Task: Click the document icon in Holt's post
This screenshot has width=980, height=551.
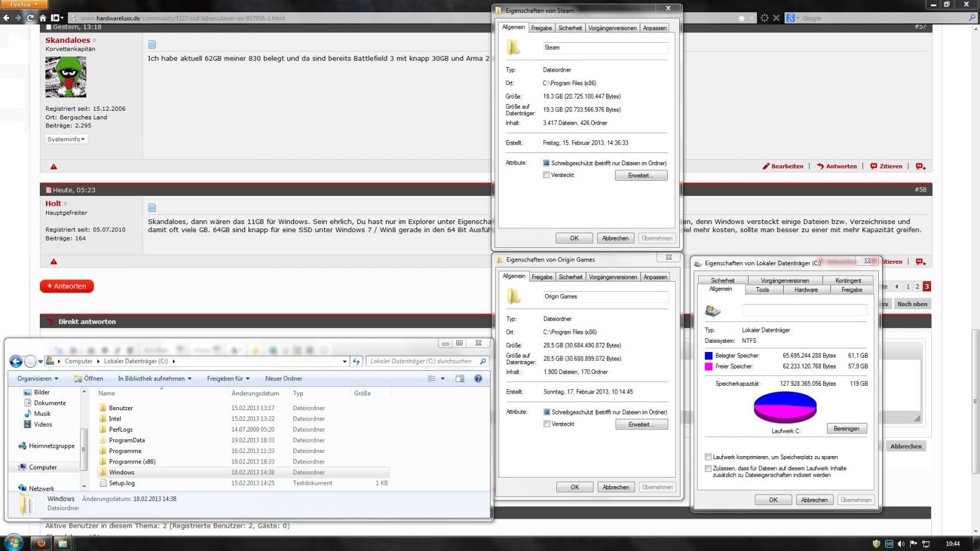Action: coord(152,208)
